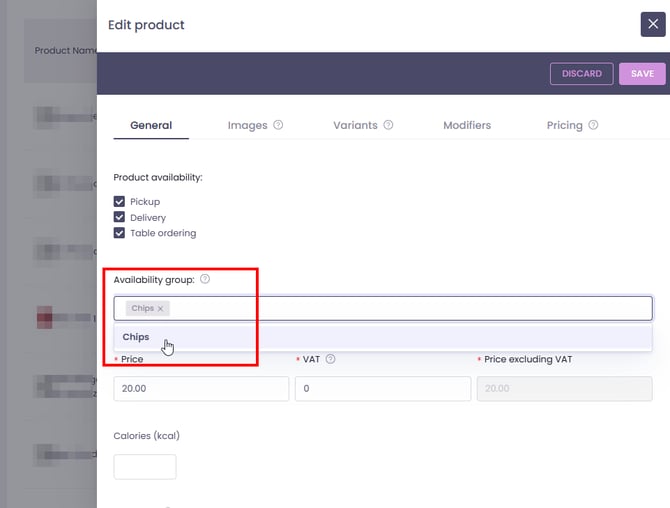Switch to the Modifiers tab
Image resolution: width=670 pixels, height=508 pixels.
click(467, 125)
